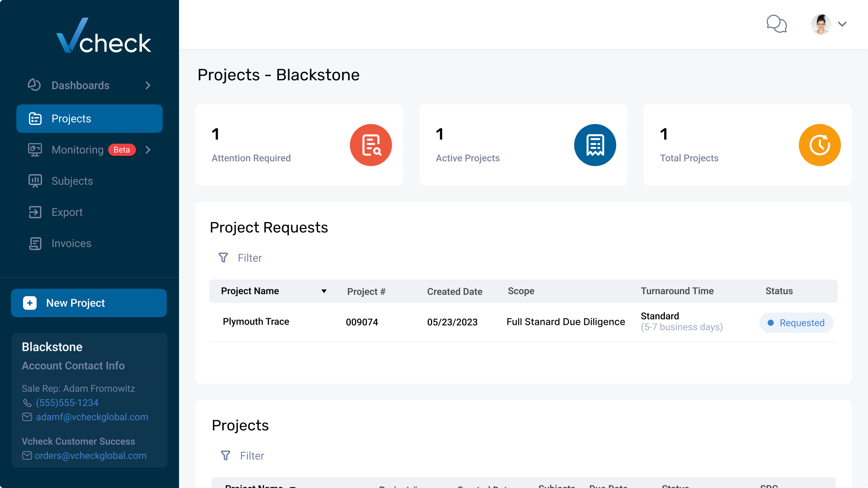Click the orange Total Projects clock icon
The image size is (868, 488).
[x=820, y=145]
